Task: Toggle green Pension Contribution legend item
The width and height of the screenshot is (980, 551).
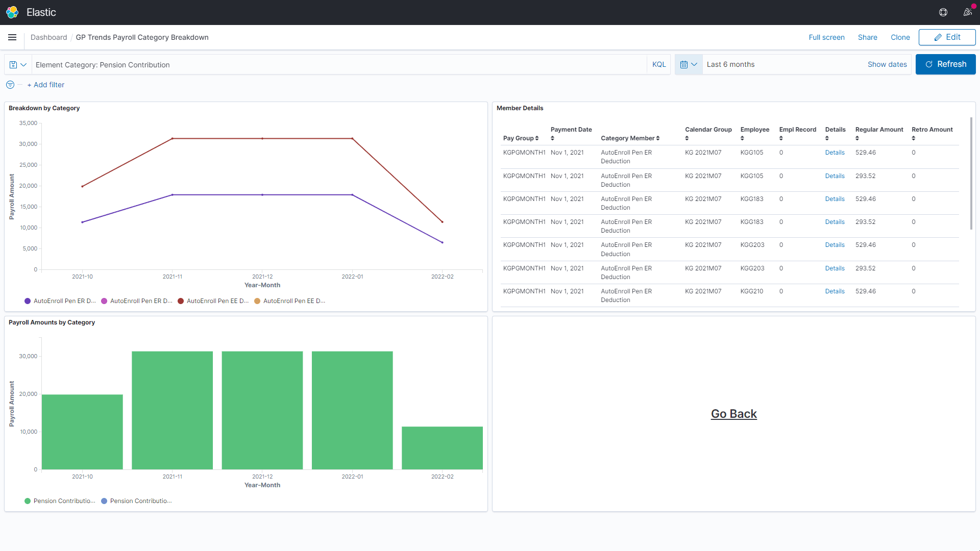Action: point(60,501)
